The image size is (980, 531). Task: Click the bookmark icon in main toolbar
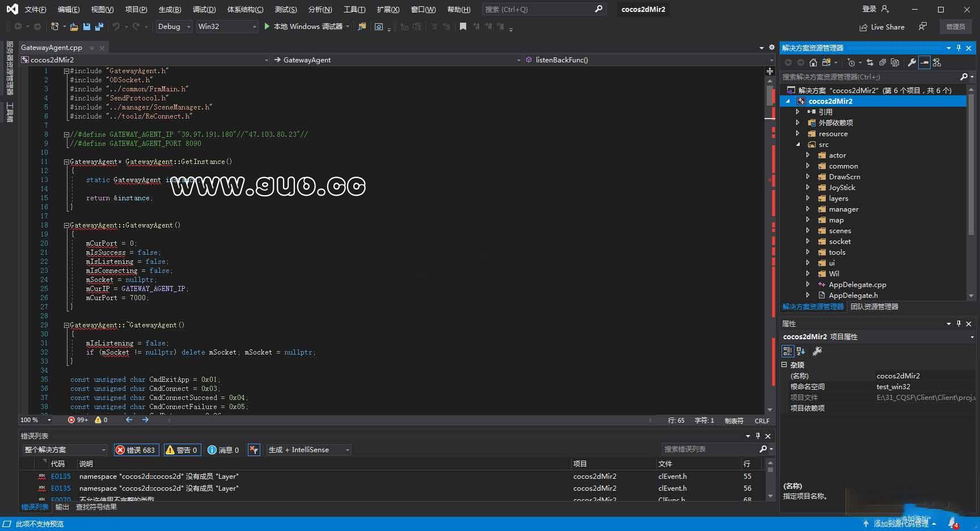pyautogui.click(x=463, y=27)
